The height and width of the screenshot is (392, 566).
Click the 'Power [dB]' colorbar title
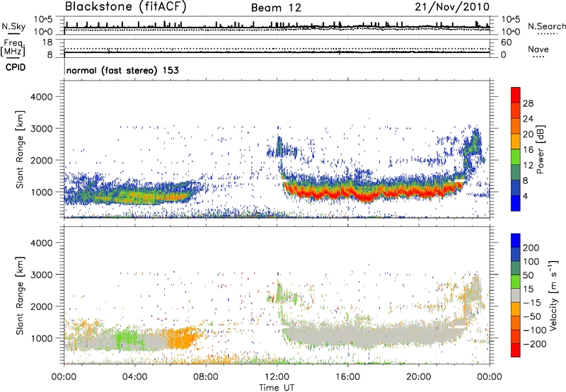pos(541,149)
